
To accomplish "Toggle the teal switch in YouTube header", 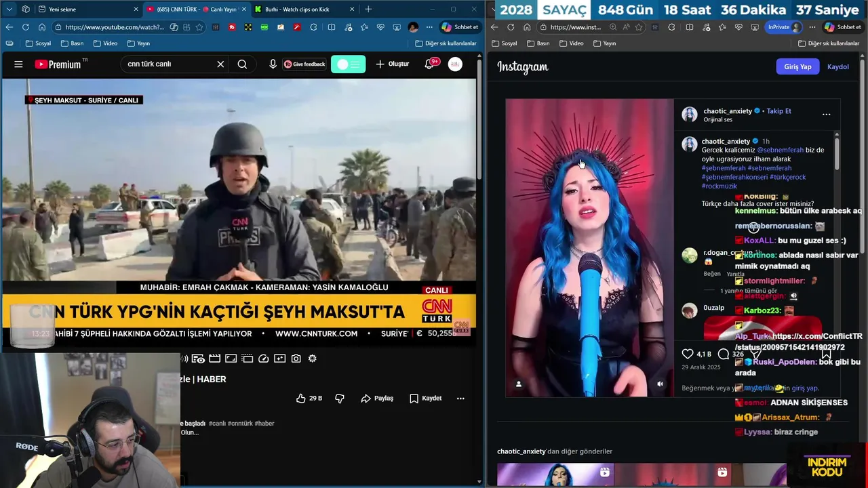I will pyautogui.click(x=349, y=64).
